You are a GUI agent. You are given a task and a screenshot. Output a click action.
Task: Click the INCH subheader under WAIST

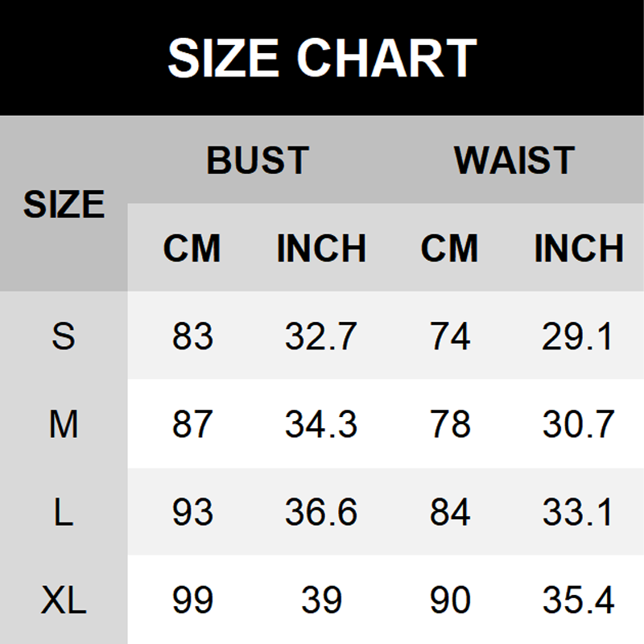579,249
